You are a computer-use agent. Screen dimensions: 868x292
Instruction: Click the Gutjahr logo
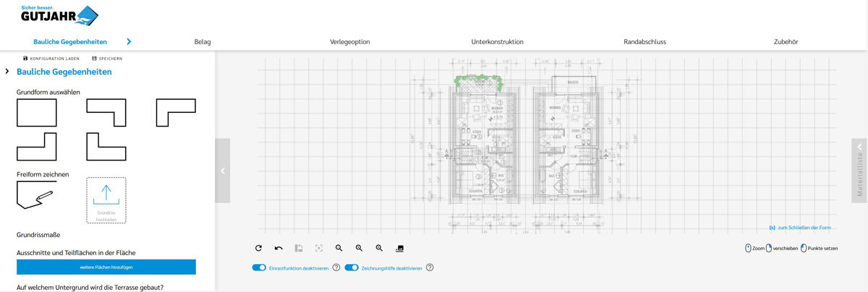(59, 15)
